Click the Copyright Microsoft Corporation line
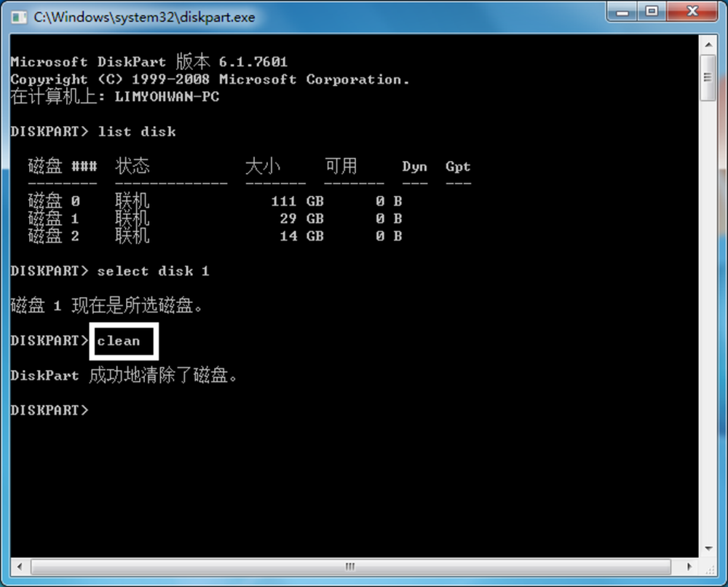The height and width of the screenshot is (587, 728). [210, 79]
